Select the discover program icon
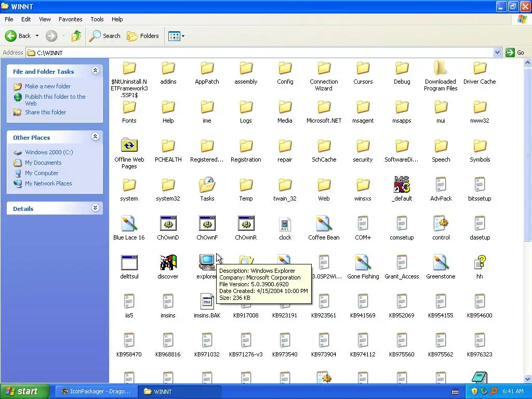 pyautogui.click(x=168, y=262)
